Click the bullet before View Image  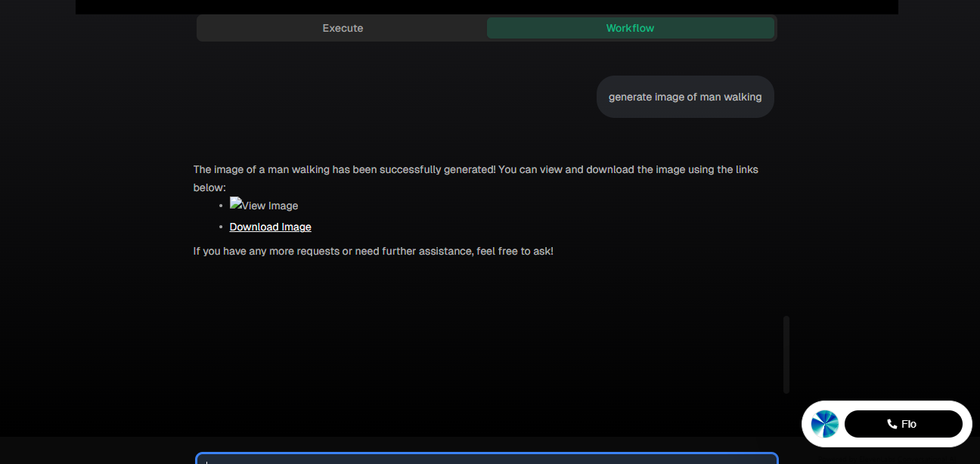pyautogui.click(x=221, y=206)
